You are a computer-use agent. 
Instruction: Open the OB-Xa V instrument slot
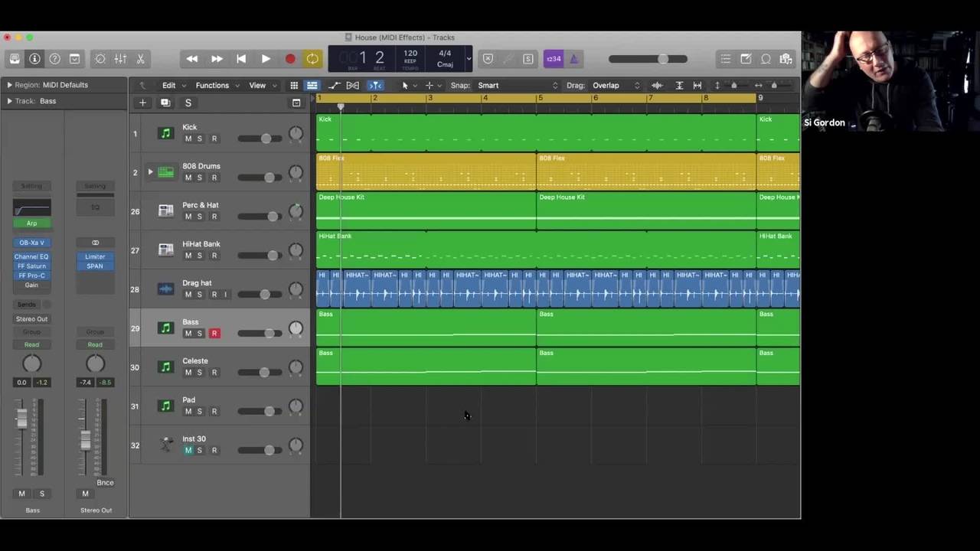(31, 243)
